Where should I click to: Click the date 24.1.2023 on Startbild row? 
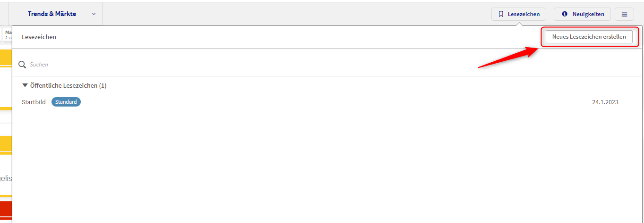605,102
